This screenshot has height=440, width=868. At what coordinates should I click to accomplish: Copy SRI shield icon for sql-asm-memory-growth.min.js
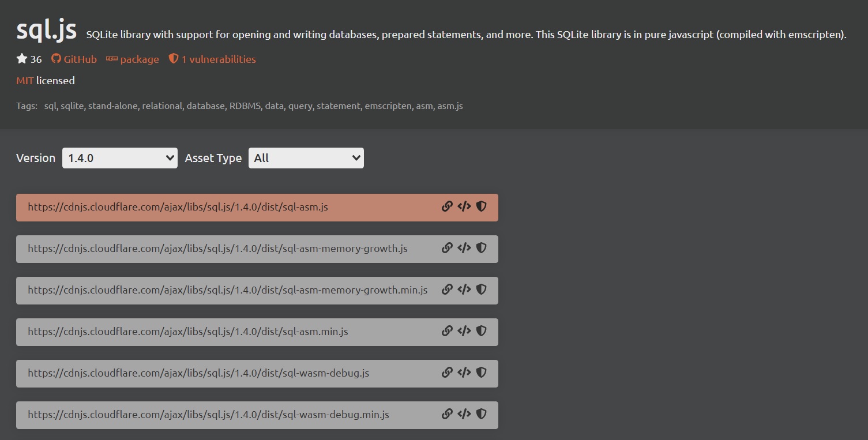[x=482, y=289]
